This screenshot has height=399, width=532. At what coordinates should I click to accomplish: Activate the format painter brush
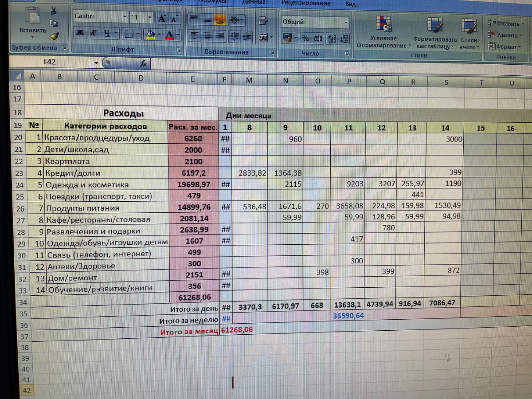click(x=54, y=35)
